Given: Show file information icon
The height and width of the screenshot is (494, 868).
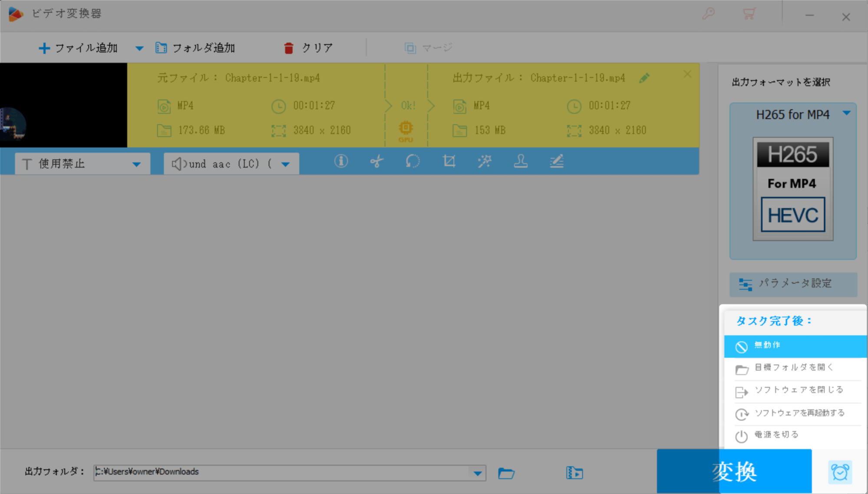Looking at the screenshot, I should click(x=341, y=161).
